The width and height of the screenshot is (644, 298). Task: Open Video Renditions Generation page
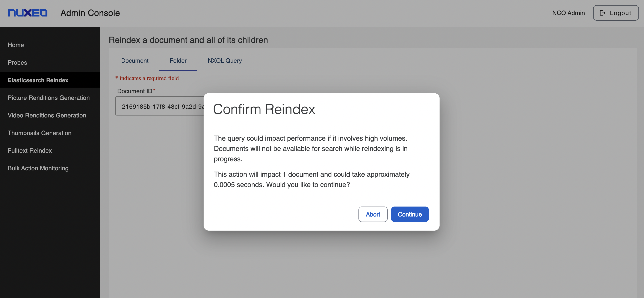47,115
